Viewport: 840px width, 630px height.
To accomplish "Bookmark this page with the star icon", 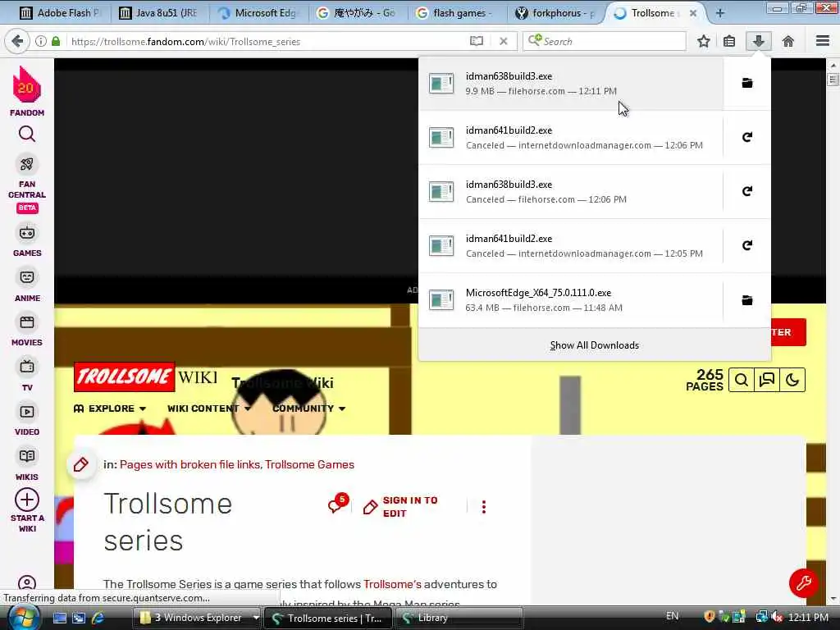I will click(703, 41).
